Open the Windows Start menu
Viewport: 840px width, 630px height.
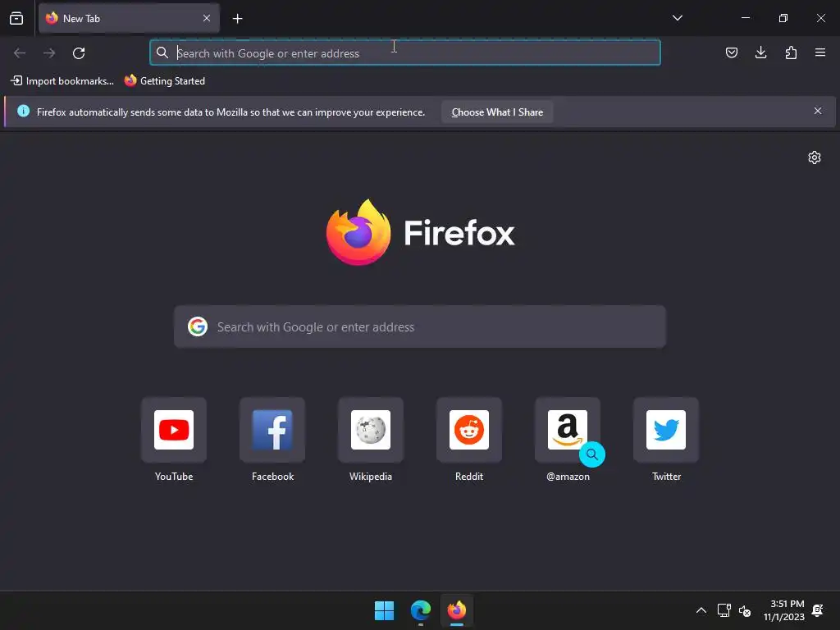384,610
